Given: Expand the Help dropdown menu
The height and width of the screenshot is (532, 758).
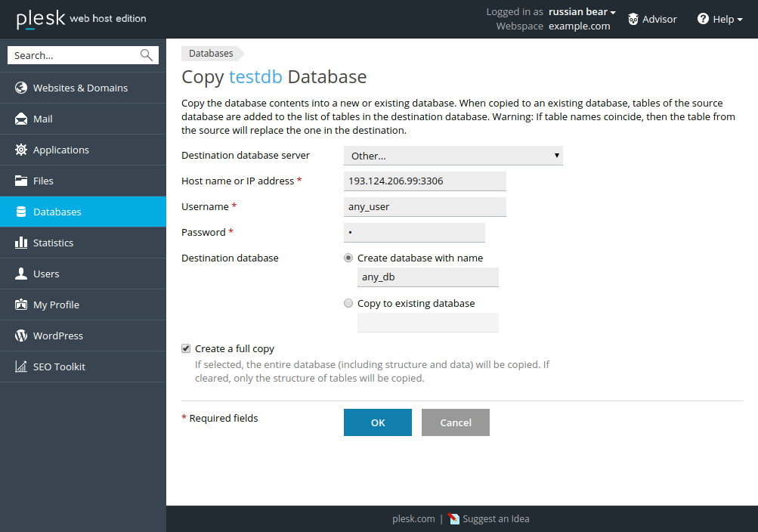Looking at the screenshot, I should [x=720, y=19].
